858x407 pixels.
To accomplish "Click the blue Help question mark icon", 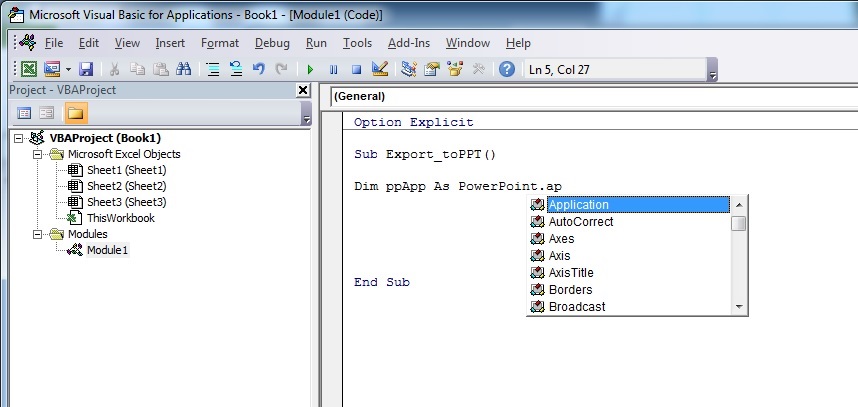I will tap(507, 69).
